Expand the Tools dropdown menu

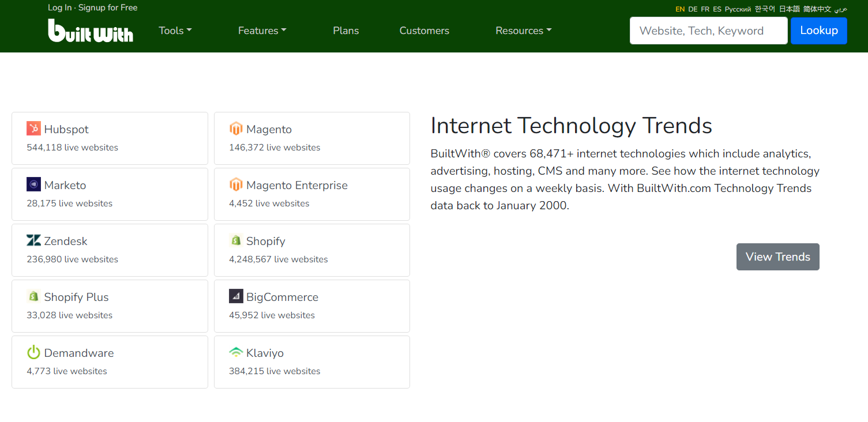[175, 31]
